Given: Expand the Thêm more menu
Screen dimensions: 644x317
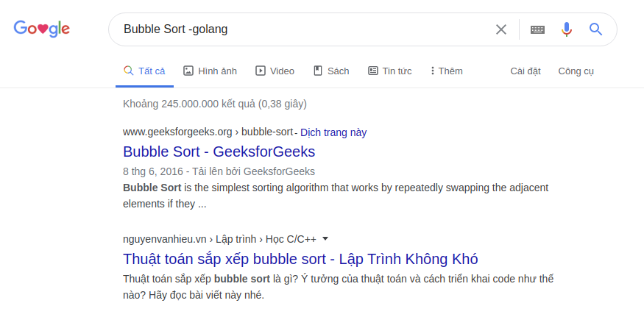Looking at the screenshot, I should click(447, 71).
